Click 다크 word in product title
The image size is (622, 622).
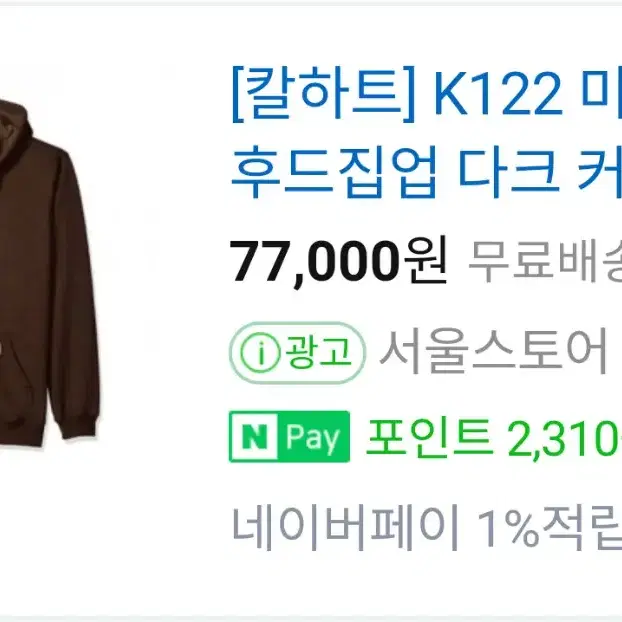click(x=507, y=171)
